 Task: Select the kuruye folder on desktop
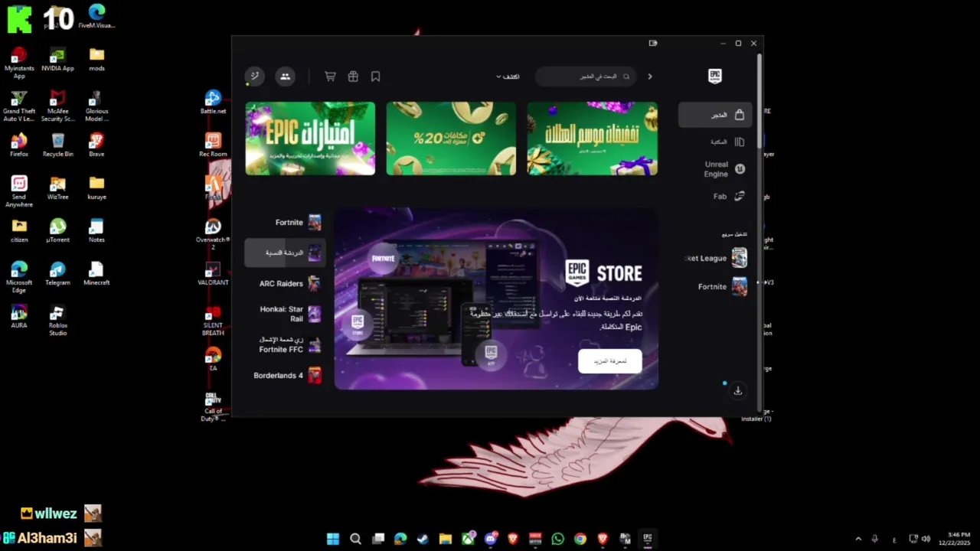pyautogui.click(x=96, y=188)
